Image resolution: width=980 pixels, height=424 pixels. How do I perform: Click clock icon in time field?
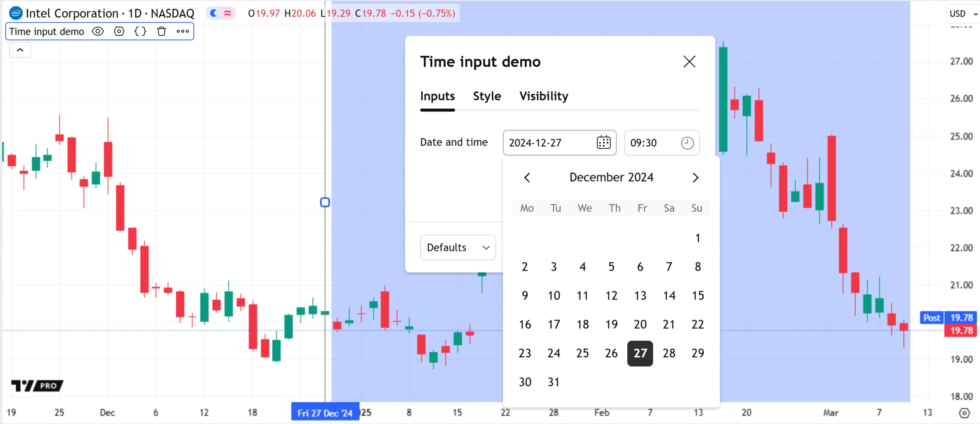tap(687, 143)
